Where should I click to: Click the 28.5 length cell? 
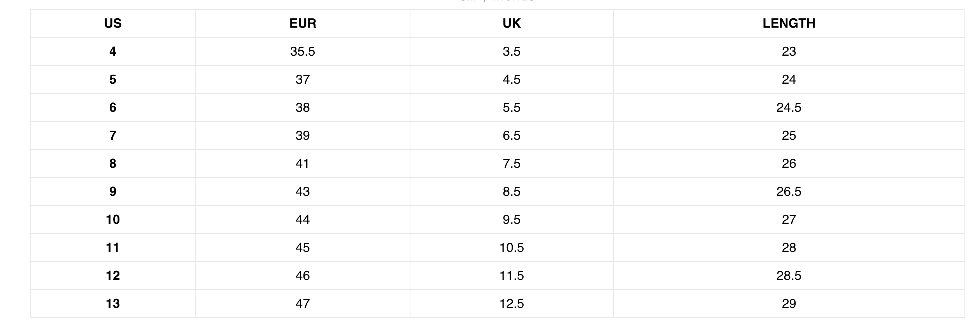pyautogui.click(x=789, y=276)
